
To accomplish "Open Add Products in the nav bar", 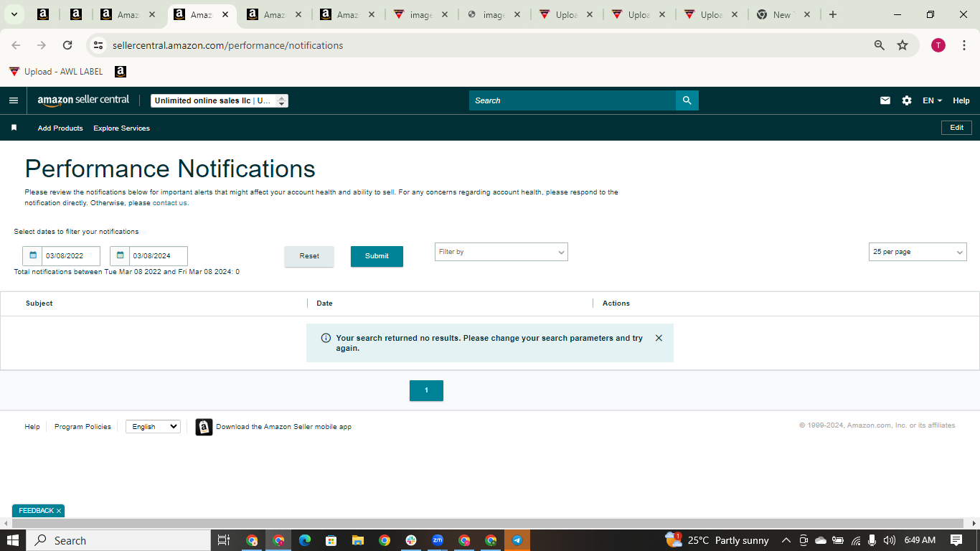I will click(x=60, y=128).
